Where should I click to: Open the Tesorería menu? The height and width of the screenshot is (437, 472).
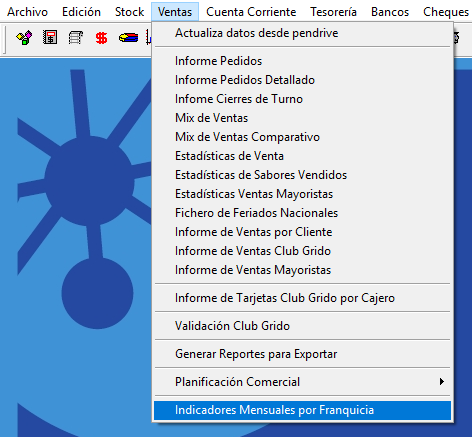pyautogui.click(x=333, y=12)
